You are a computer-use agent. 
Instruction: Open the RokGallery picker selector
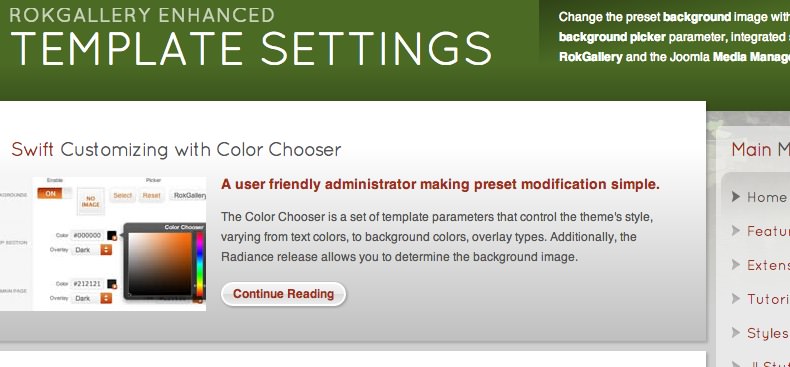pyautogui.click(x=188, y=196)
